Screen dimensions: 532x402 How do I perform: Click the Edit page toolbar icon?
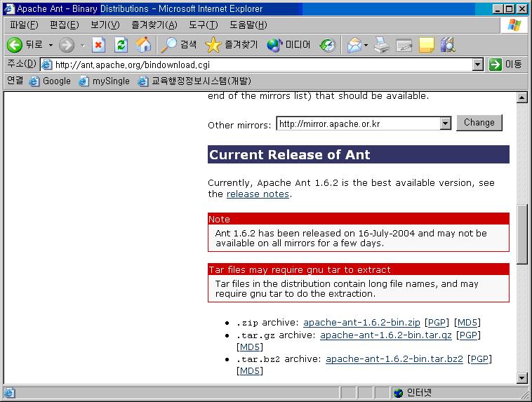click(x=404, y=45)
